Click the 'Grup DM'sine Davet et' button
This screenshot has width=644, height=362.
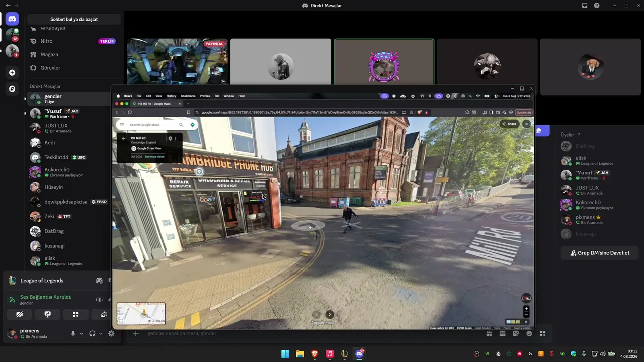tap(600, 253)
